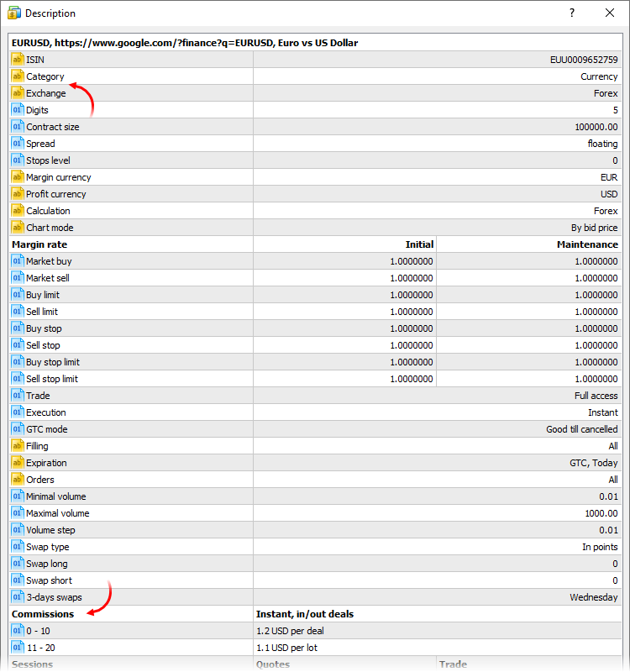Click the Exchange value Forex
Viewport: 630px width, 672px height.
pos(605,93)
